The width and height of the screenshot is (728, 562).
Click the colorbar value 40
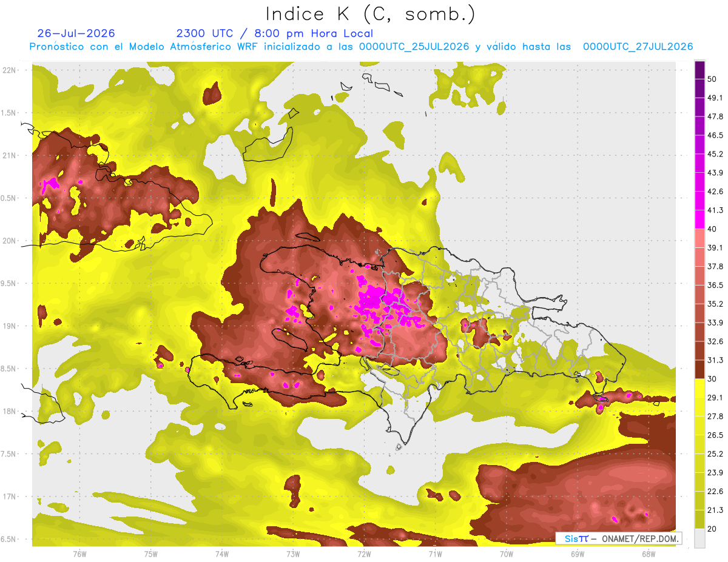713,229
